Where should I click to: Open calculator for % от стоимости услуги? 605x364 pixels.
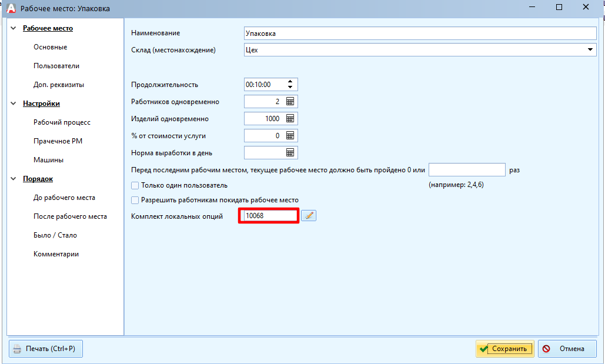[290, 136]
